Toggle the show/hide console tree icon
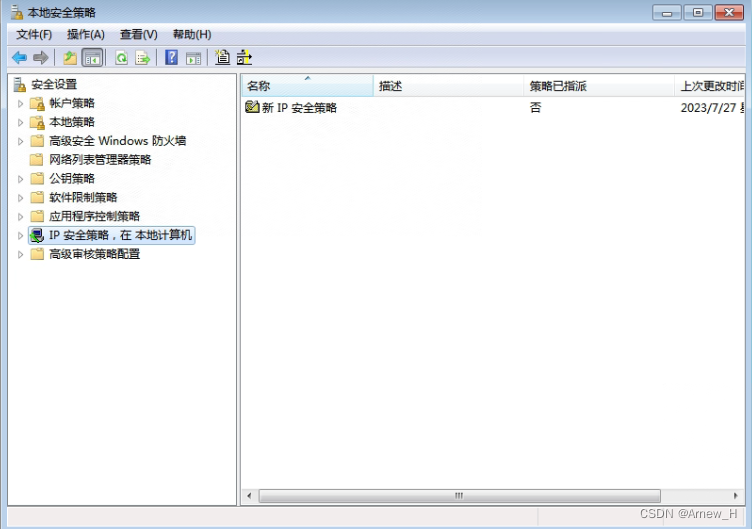 tap(93, 58)
